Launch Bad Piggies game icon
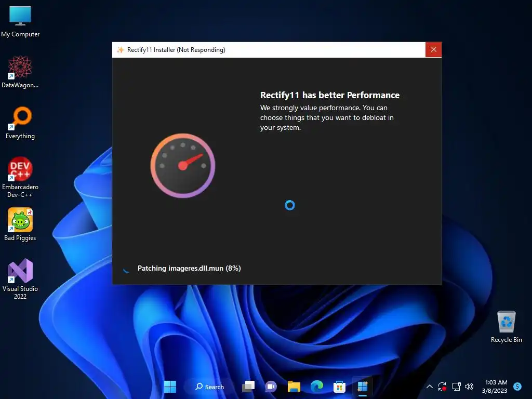Image resolution: width=532 pixels, height=399 pixels. click(x=20, y=224)
